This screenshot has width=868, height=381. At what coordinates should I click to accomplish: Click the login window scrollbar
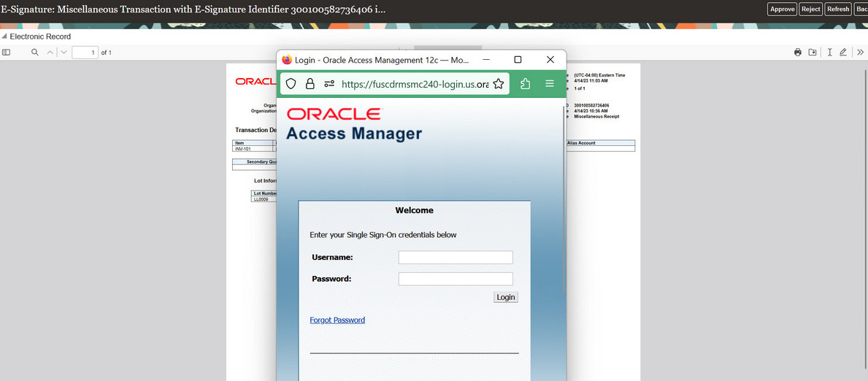(564, 199)
